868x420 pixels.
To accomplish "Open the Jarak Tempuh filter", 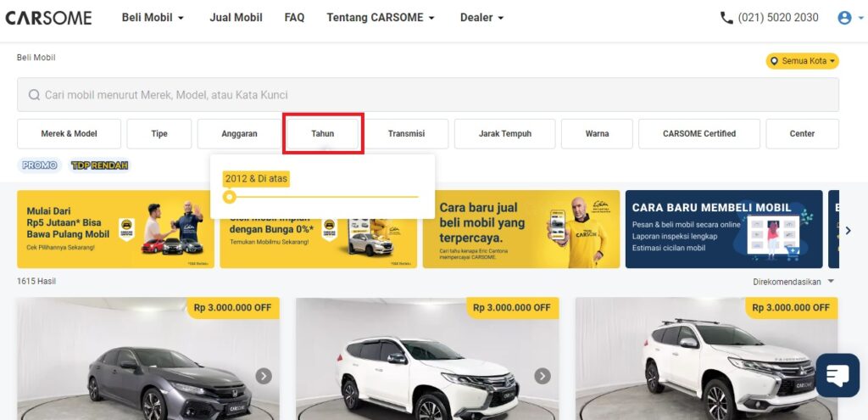I will click(x=505, y=133).
